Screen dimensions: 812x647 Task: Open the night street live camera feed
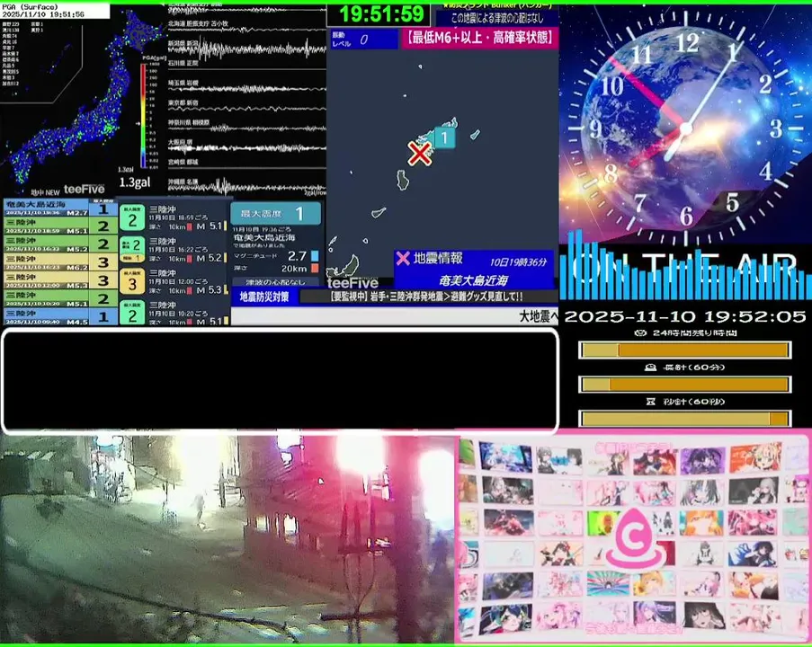(227, 538)
